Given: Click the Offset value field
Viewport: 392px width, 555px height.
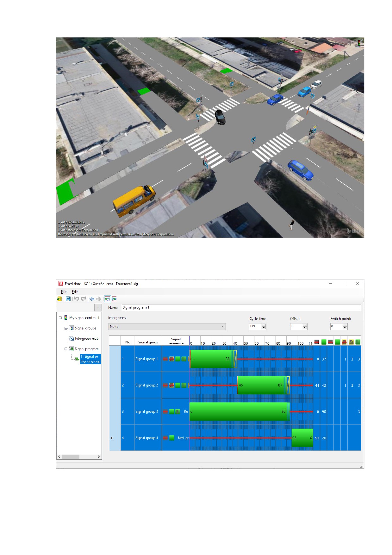Looking at the screenshot, I should pyautogui.click(x=296, y=326).
